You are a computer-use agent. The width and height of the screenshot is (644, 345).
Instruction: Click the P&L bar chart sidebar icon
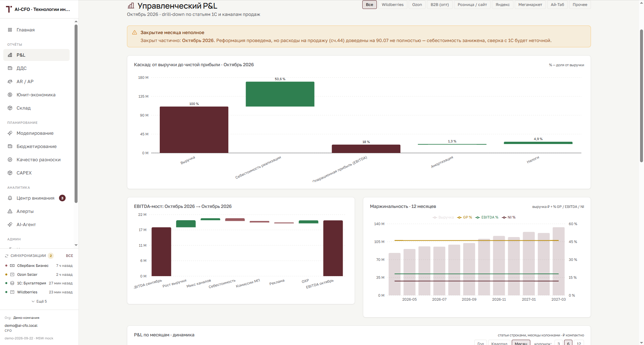tap(10, 55)
